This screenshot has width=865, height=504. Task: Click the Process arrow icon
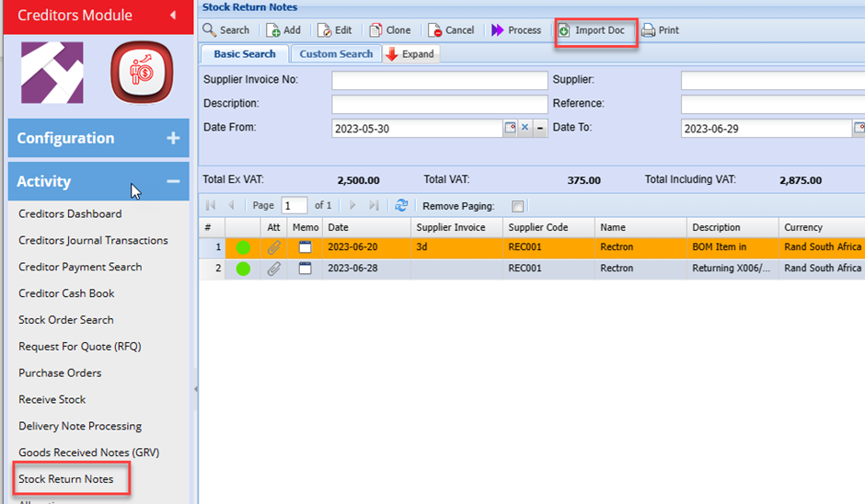click(x=497, y=30)
